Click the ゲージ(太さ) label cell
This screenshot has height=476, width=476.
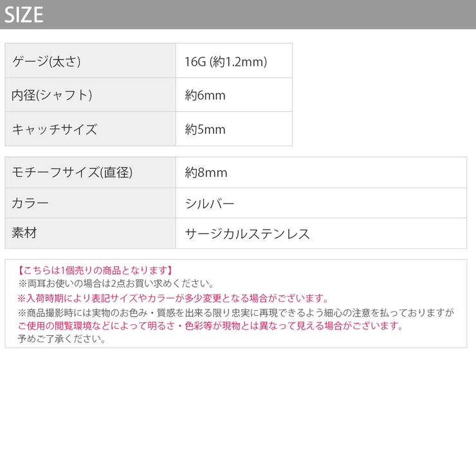pyautogui.click(x=46, y=62)
